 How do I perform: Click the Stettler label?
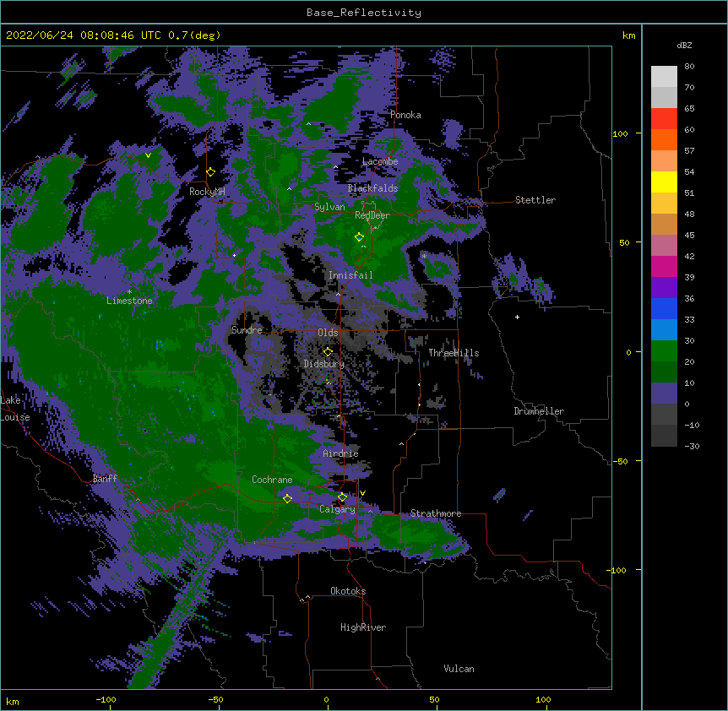click(535, 200)
